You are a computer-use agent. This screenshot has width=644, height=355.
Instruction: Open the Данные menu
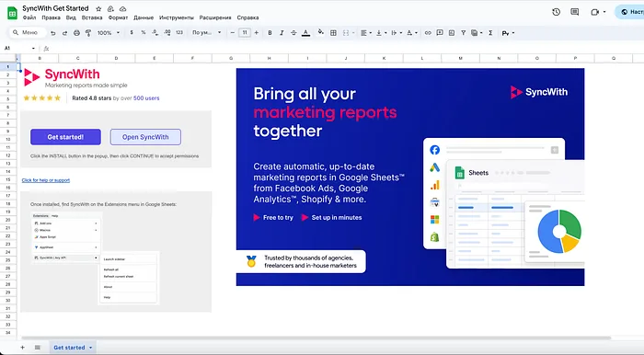144,17
